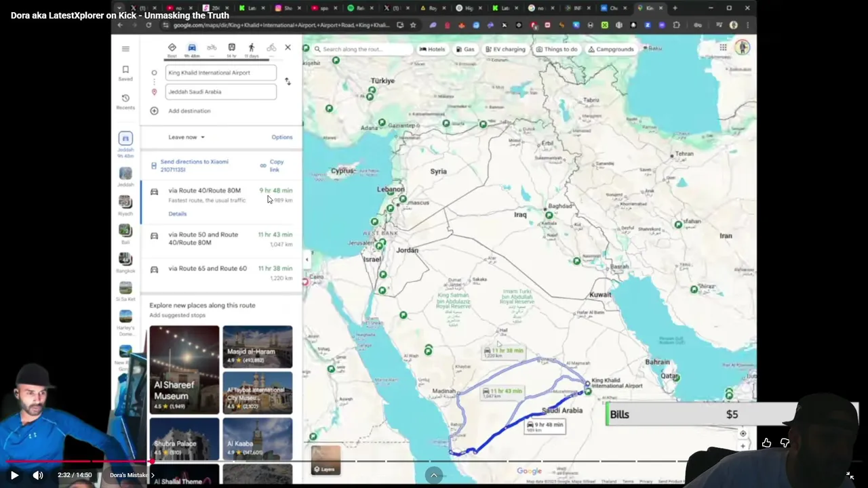Click Search along the route box
The image size is (868, 488).
pos(362,49)
